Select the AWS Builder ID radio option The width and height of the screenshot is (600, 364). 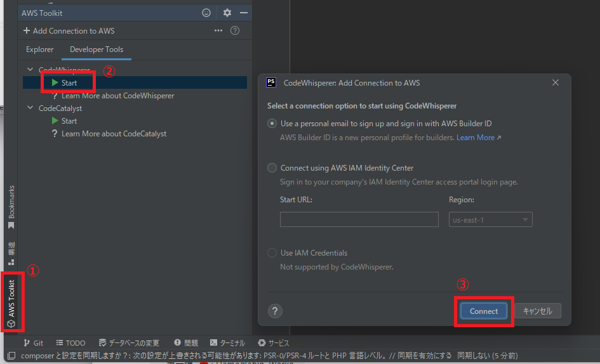click(x=272, y=124)
